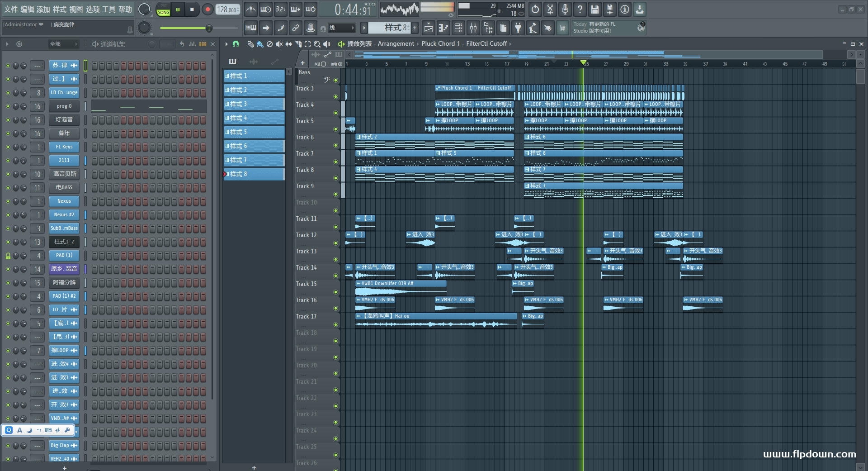Click the record button in transport
The height and width of the screenshot is (471, 868).
208,10
